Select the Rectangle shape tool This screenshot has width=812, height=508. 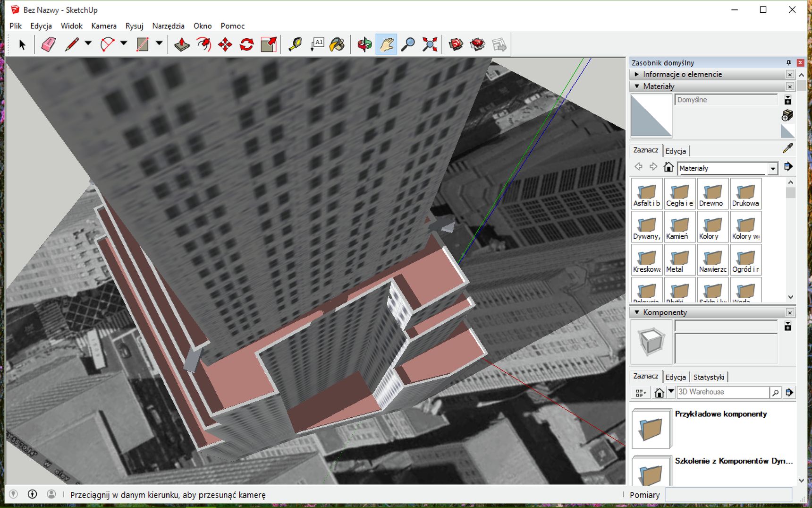[143, 44]
